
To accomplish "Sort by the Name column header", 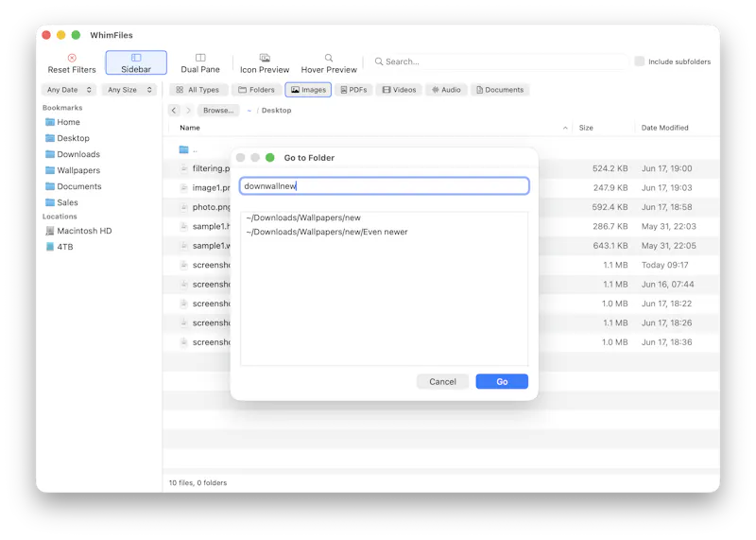I will click(190, 128).
